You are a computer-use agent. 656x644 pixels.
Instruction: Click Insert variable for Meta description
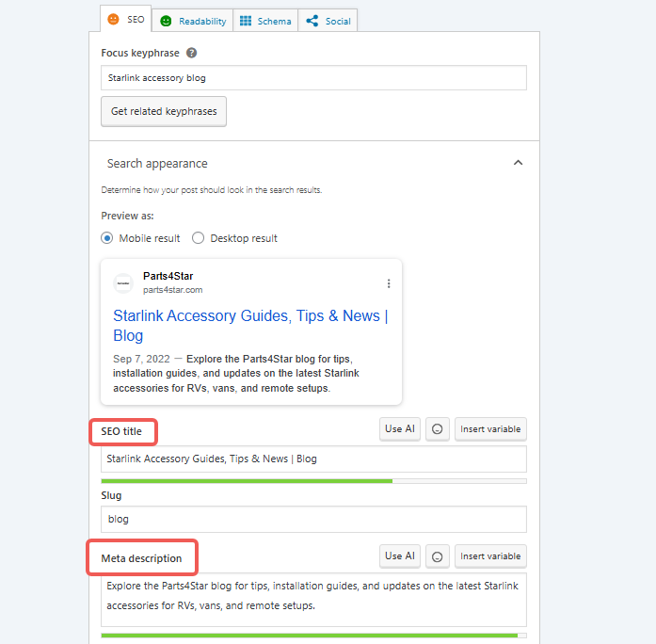tap(490, 556)
